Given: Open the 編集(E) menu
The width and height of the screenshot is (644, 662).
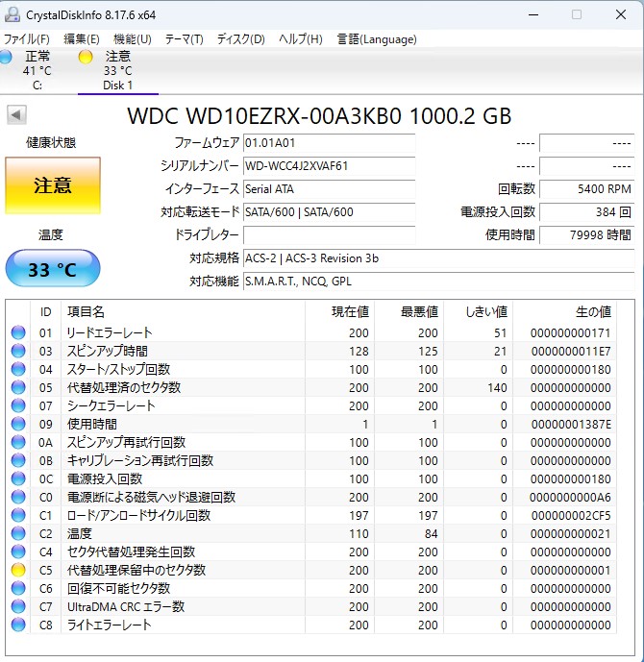Looking at the screenshot, I should [x=82, y=39].
